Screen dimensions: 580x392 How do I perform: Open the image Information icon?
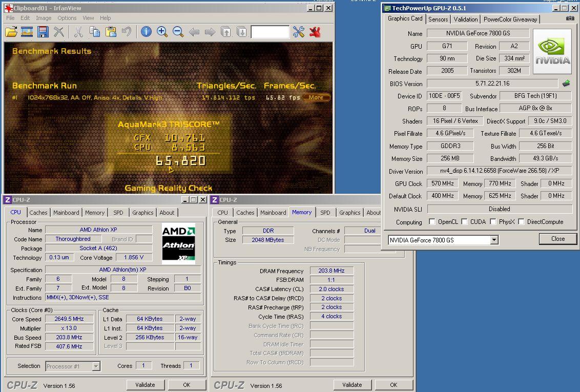click(x=146, y=32)
